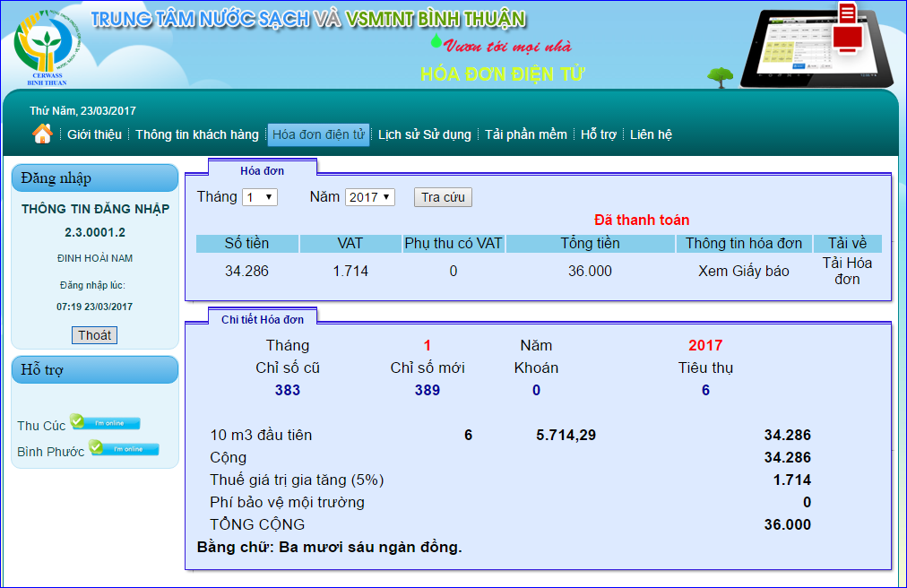
Task: Click Thu Cúc online status badge
Action: tap(106, 423)
